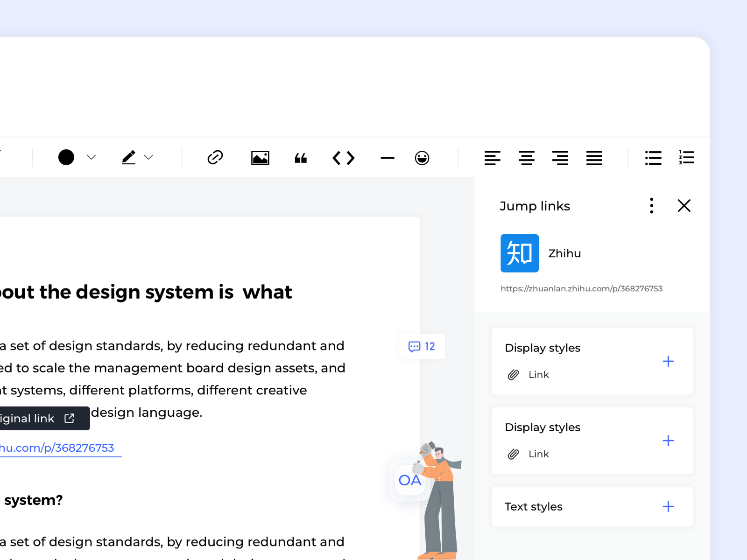
Task: Open the 12 comments bubble
Action: point(422,346)
